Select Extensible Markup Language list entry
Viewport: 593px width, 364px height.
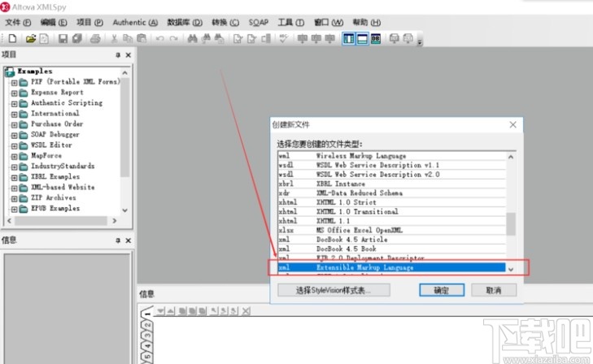tap(391, 267)
